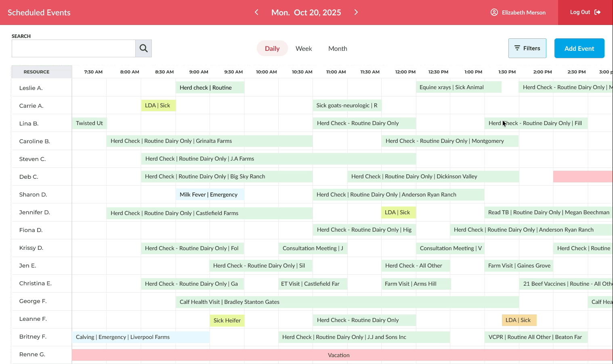The height and width of the screenshot is (364, 613).
Task: Click the Add Event button
Action: pyautogui.click(x=579, y=48)
